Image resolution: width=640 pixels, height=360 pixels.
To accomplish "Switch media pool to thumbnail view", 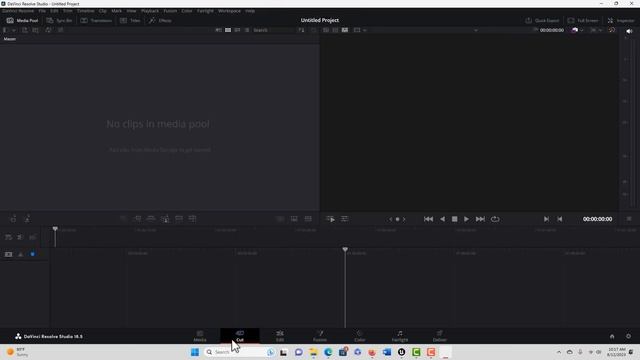I will pos(228,30).
